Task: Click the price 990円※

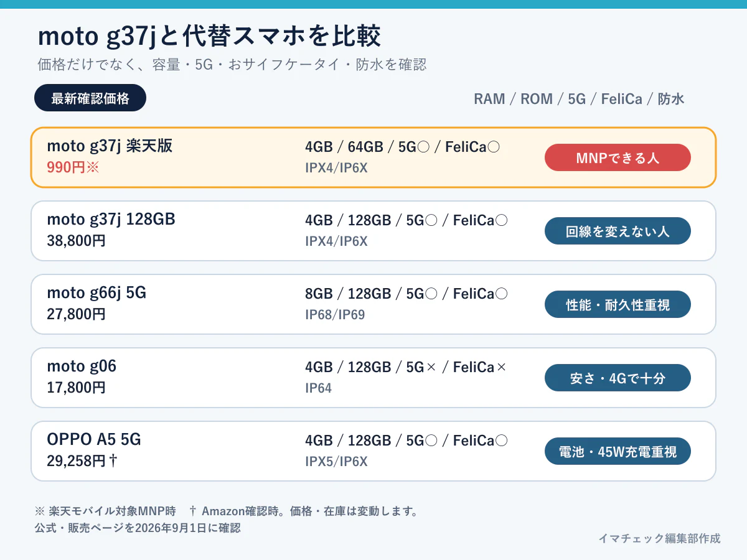Action: pyautogui.click(x=73, y=167)
